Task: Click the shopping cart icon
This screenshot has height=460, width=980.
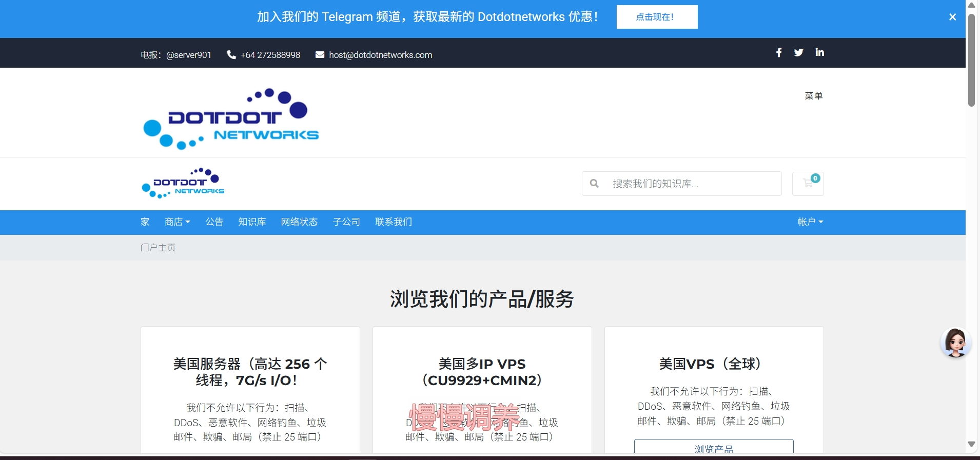Action: 808,184
